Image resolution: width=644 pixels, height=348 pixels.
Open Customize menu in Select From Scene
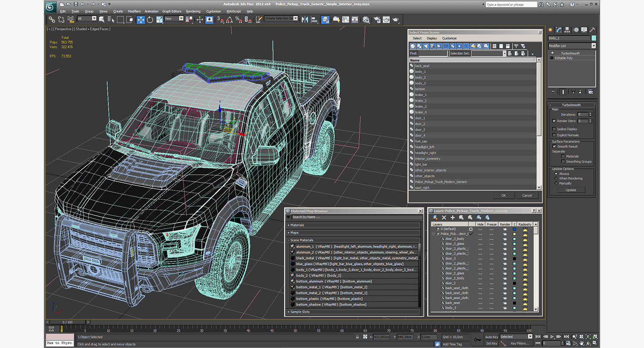449,38
